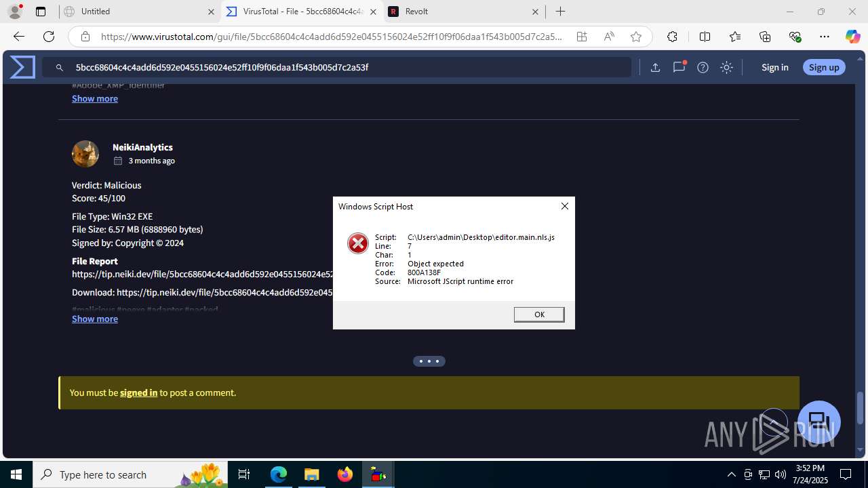
Task: Click the NeikiAnalytics avatar image
Action: (x=85, y=154)
